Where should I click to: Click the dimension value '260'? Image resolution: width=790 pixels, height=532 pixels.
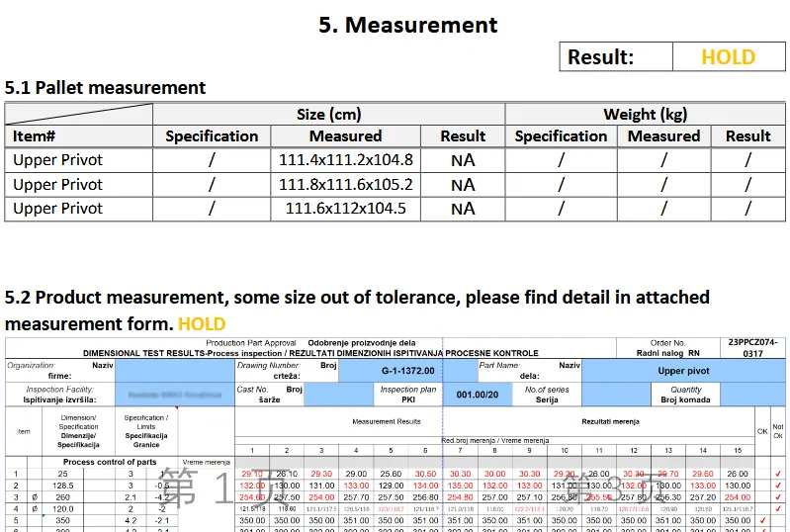click(62, 497)
